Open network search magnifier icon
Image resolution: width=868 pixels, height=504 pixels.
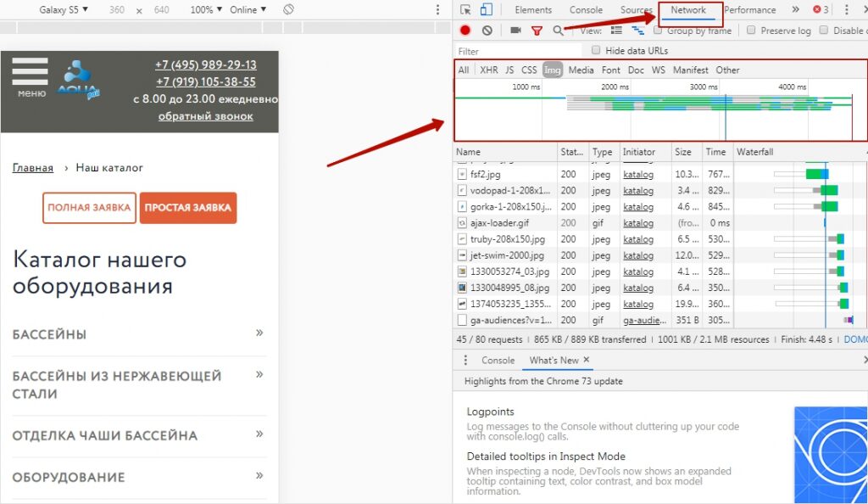(x=558, y=31)
